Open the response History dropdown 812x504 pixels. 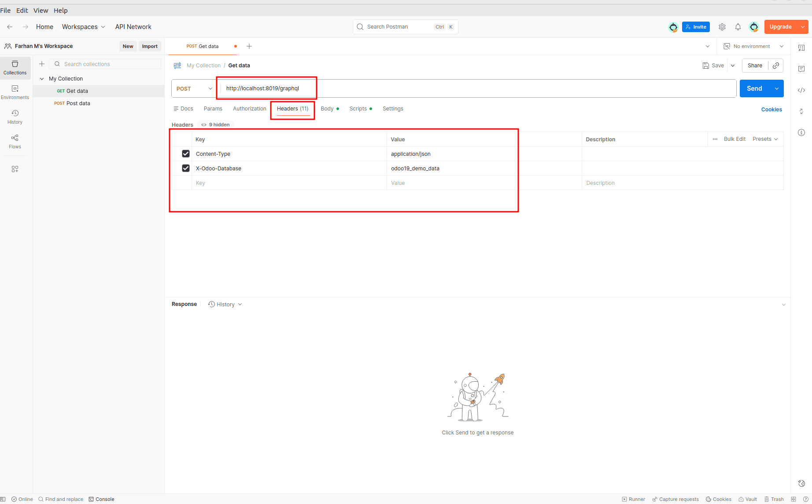(225, 305)
